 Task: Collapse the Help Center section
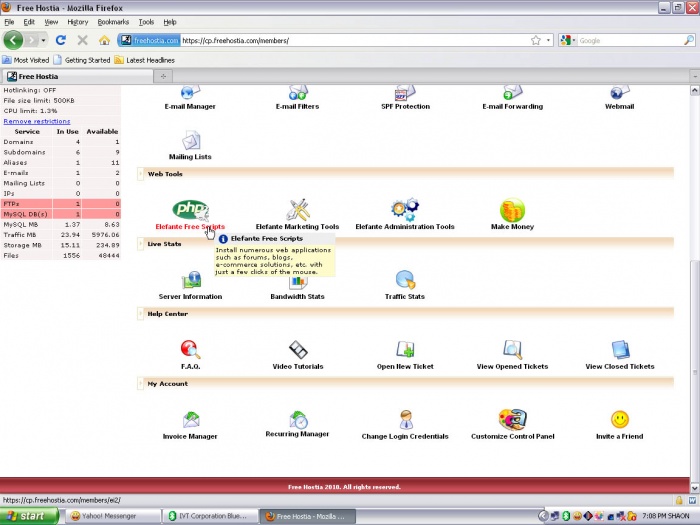[141, 314]
